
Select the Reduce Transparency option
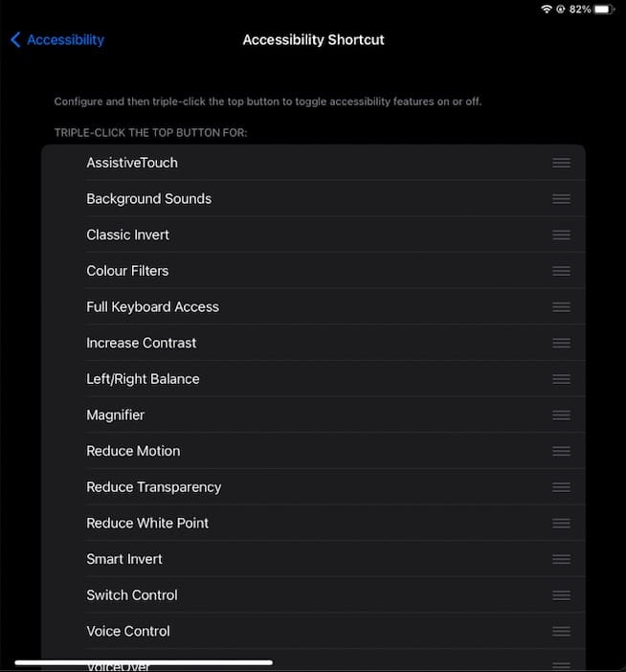153,487
